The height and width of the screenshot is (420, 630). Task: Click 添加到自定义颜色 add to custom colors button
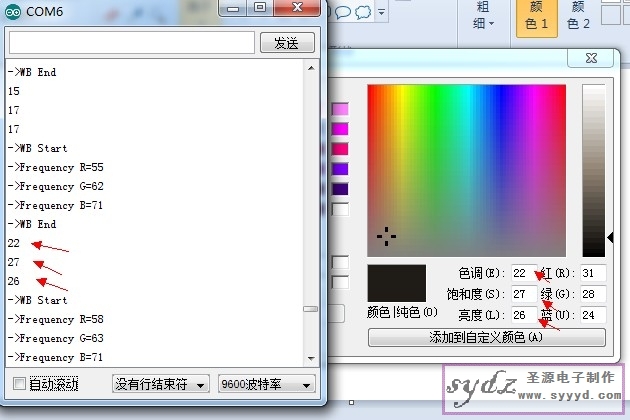point(487,337)
